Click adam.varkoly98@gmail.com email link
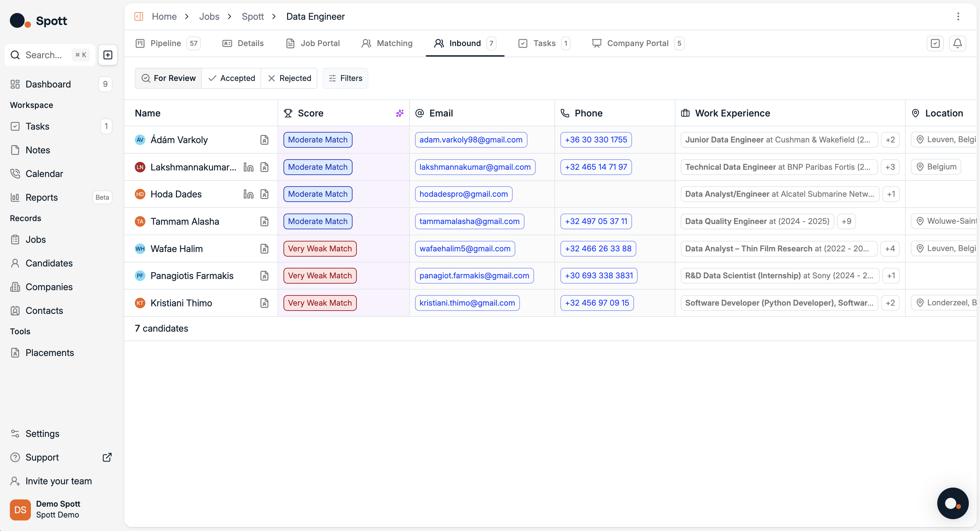The image size is (980, 531). pos(471,140)
